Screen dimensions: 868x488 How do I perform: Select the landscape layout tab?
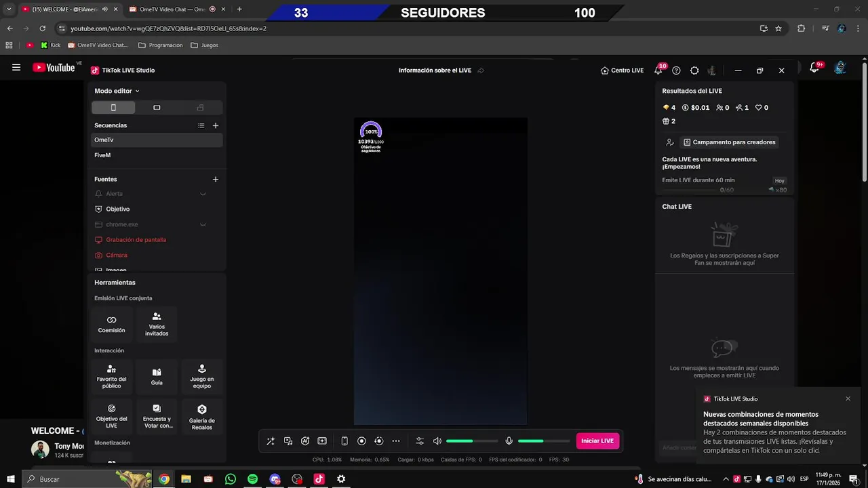coord(157,108)
